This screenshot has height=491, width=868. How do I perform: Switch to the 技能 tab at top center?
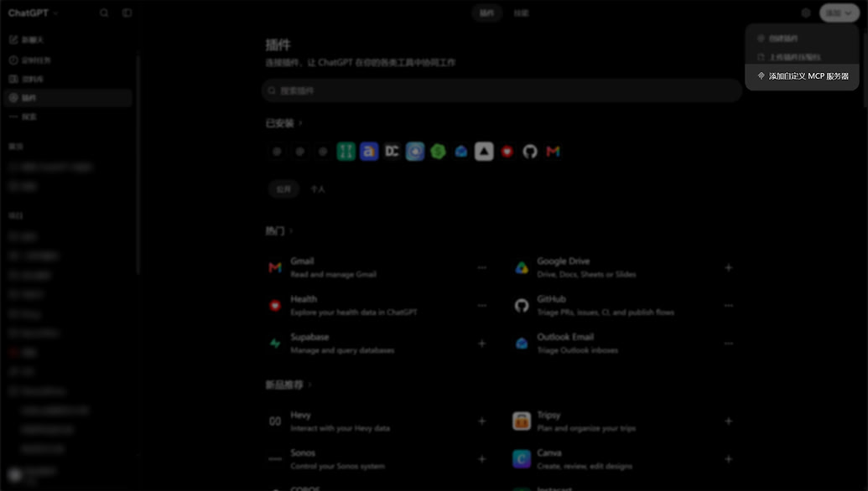(x=521, y=13)
